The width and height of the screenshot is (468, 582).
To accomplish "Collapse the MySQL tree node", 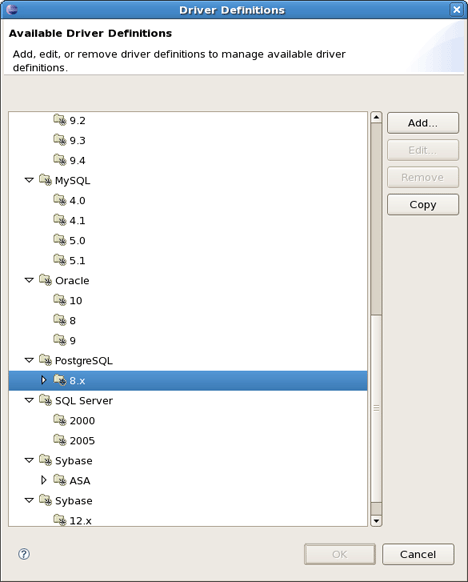I will 29,180.
